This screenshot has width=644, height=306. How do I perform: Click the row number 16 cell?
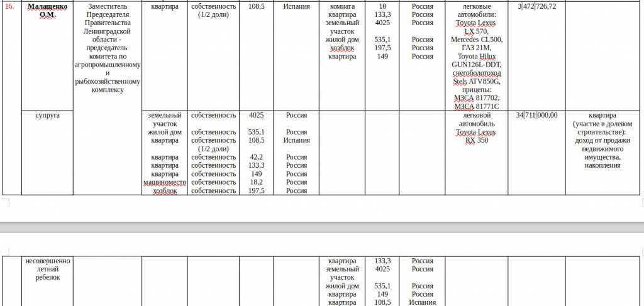coord(10,6)
